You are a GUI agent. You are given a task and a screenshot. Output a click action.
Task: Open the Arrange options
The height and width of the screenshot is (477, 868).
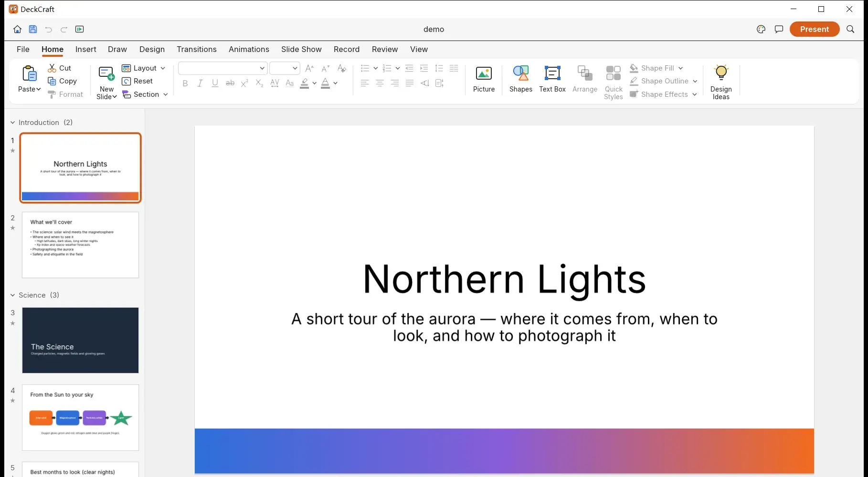pos(585,79)
